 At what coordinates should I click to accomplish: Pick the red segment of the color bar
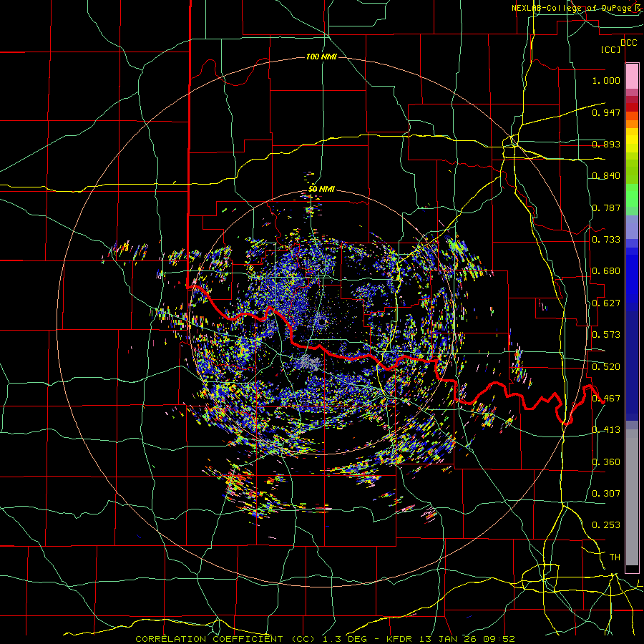[632, 107]
